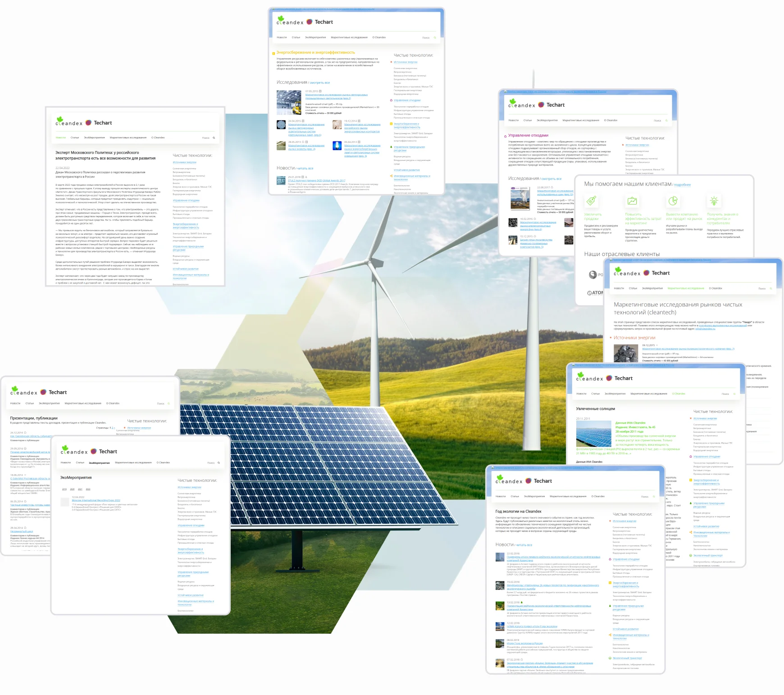Click "подробнее" next to "Мы помогаем нашим клиентам"
The image size is (784, 695).
pyautogui.click(x=682, y=185)
